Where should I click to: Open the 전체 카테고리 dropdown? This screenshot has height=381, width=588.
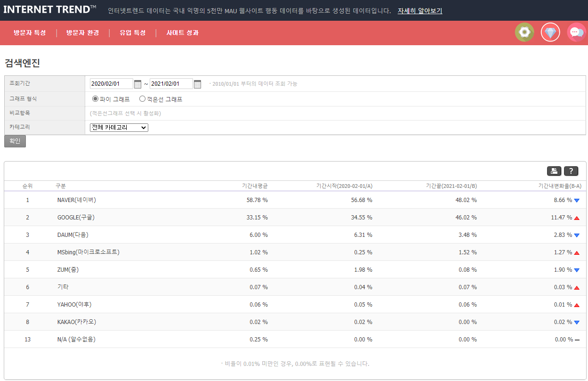119,127
